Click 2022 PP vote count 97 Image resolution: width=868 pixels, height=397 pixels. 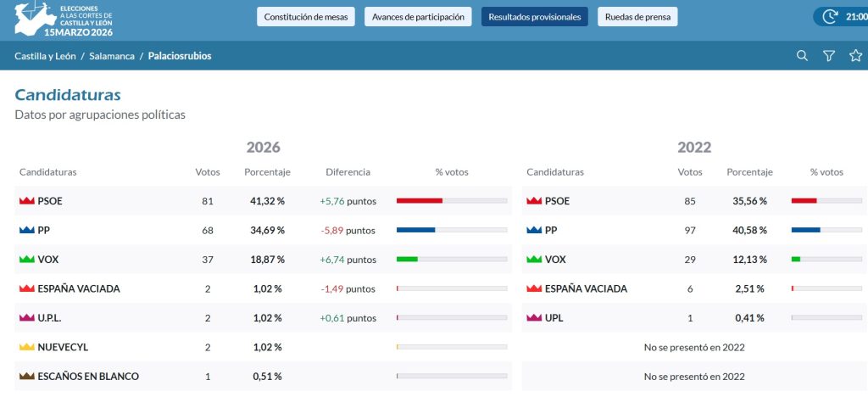(x=690, y=231)
